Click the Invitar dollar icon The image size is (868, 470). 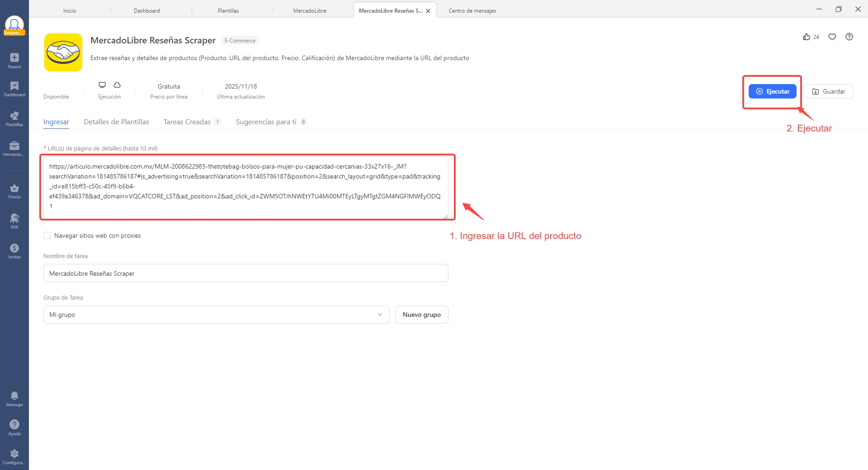[x=14, y=251]
